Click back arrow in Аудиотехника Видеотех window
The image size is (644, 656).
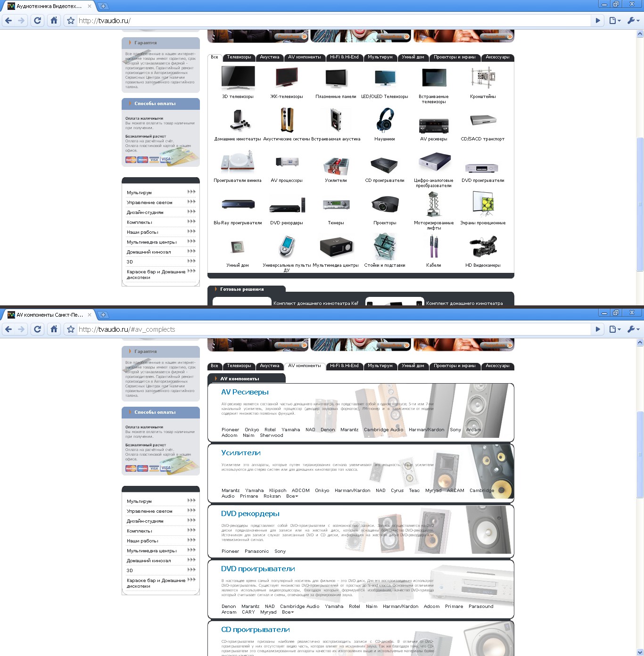tap(8, 20)
